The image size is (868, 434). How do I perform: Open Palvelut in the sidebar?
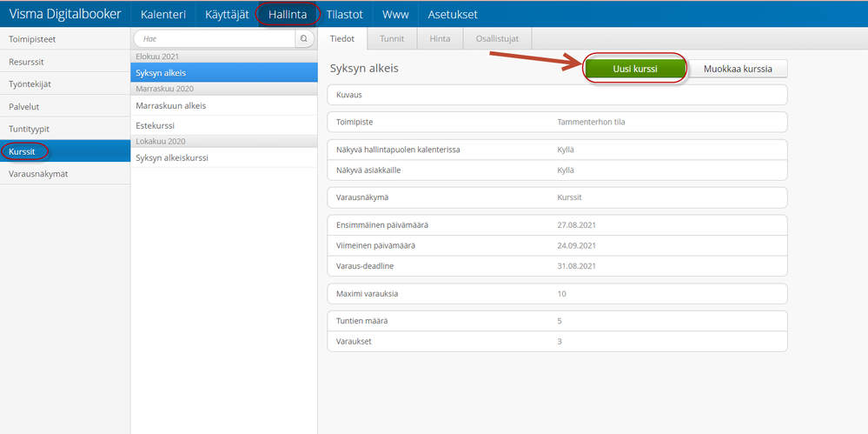coord(65,106)
